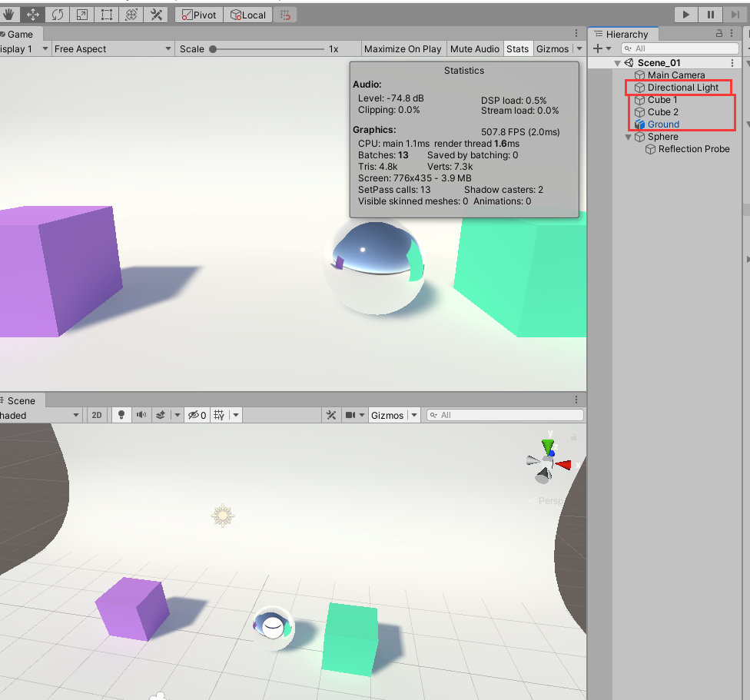Viewport: 750px width, 700px height.
Task: Toggle Tool Handle Position to Pivot
Action: [198, 14]
